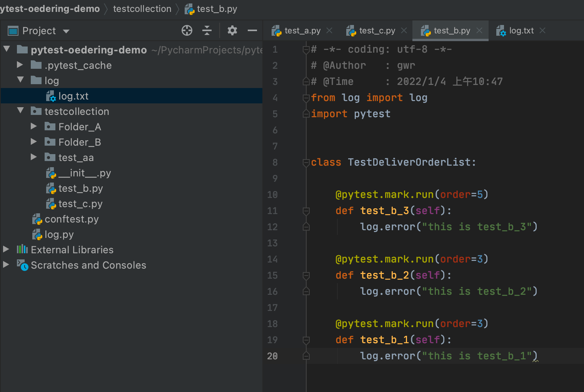Click the fold end marker on line 16
This screenshot has height=392, width=584.
pos(306,291)
